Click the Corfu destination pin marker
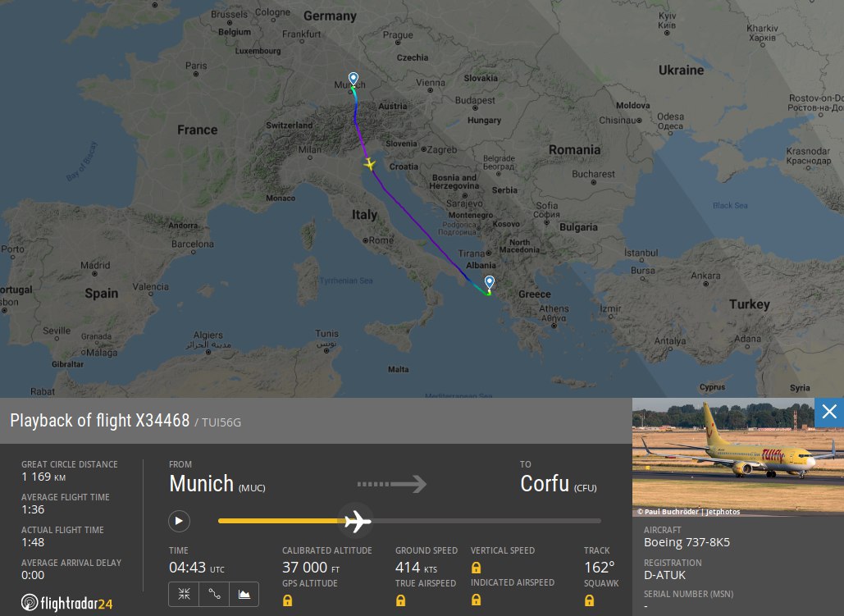 [490, 283]
